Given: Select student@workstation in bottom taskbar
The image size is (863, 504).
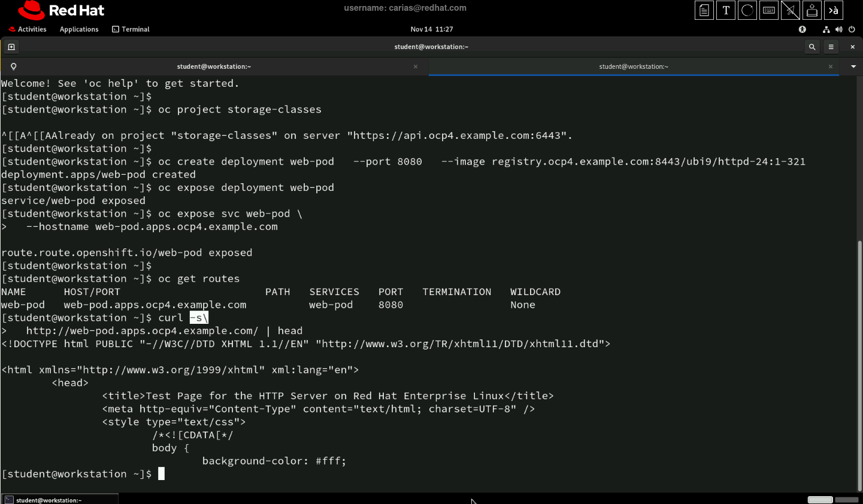Looking at the screenshot, I should 60,499.
